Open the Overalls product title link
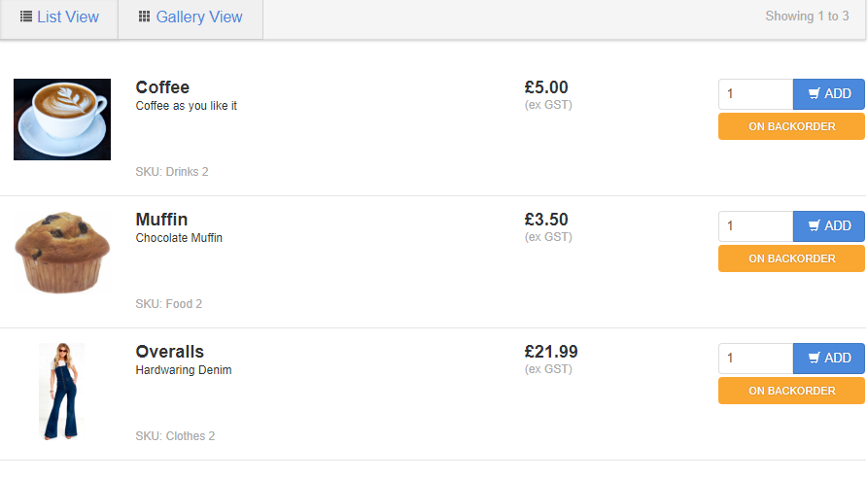868x480 pixels. pyautogui.click(x=169, y=352)
